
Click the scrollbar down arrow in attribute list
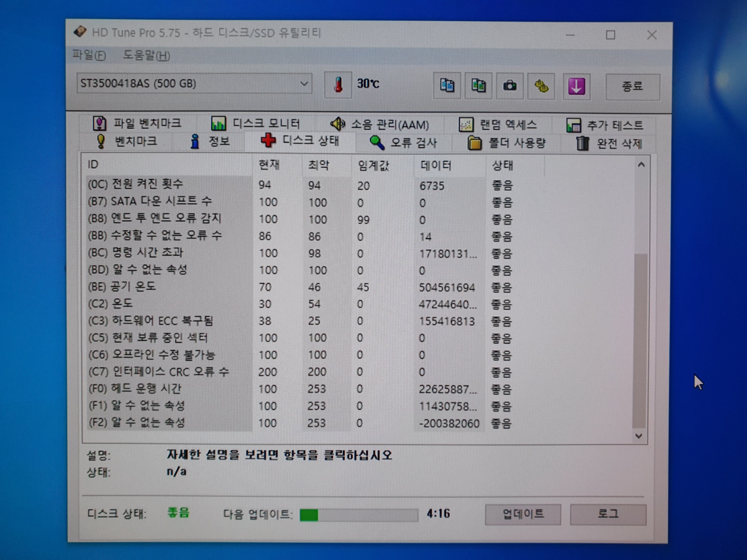pyautogui.click(x=638, y=436)
